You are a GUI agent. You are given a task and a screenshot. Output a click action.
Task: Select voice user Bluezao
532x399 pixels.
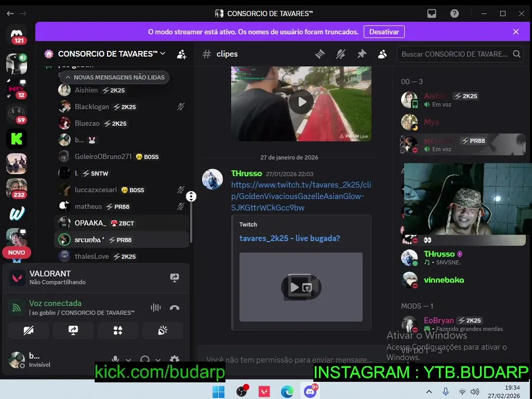(x=121, y=124)
